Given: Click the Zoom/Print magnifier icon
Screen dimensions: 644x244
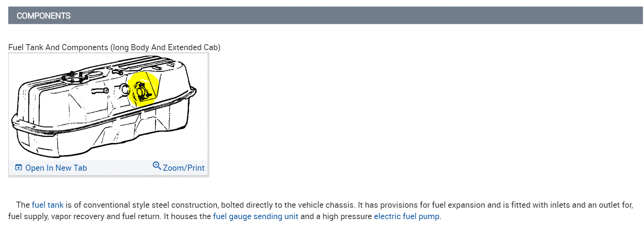Looking at the screenshot, I should (x=157, y=165).
